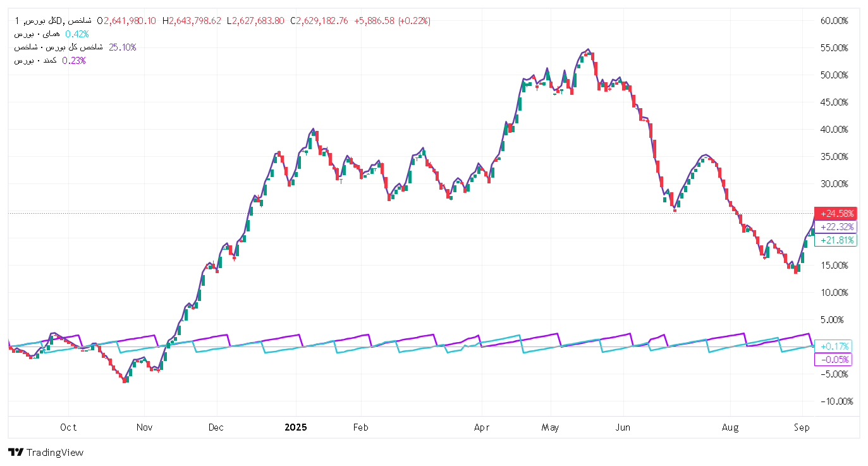Click the TradingView logo

[x=46, y=453]
